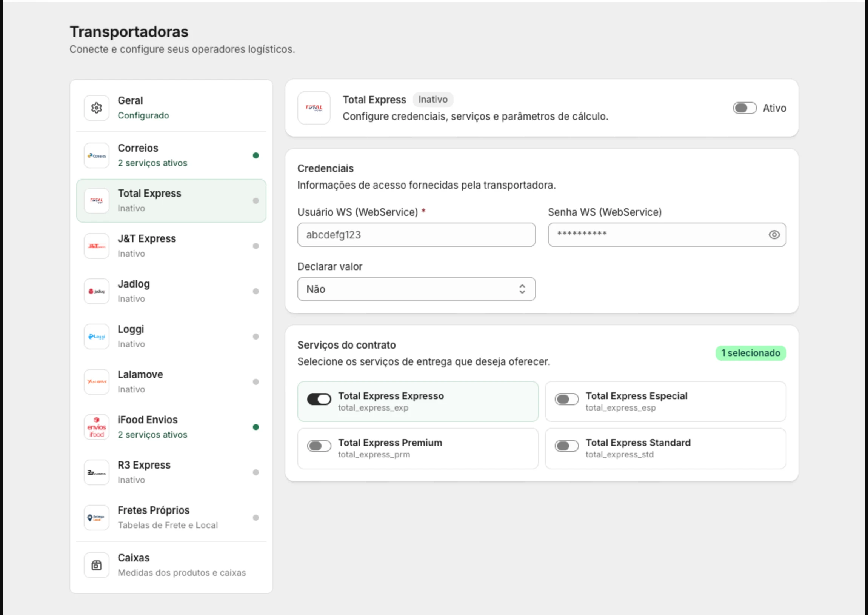Select J&T Express in the carrier list
Image resolution: width=868 pixels, height=615 pixels.
click(171, 246)
